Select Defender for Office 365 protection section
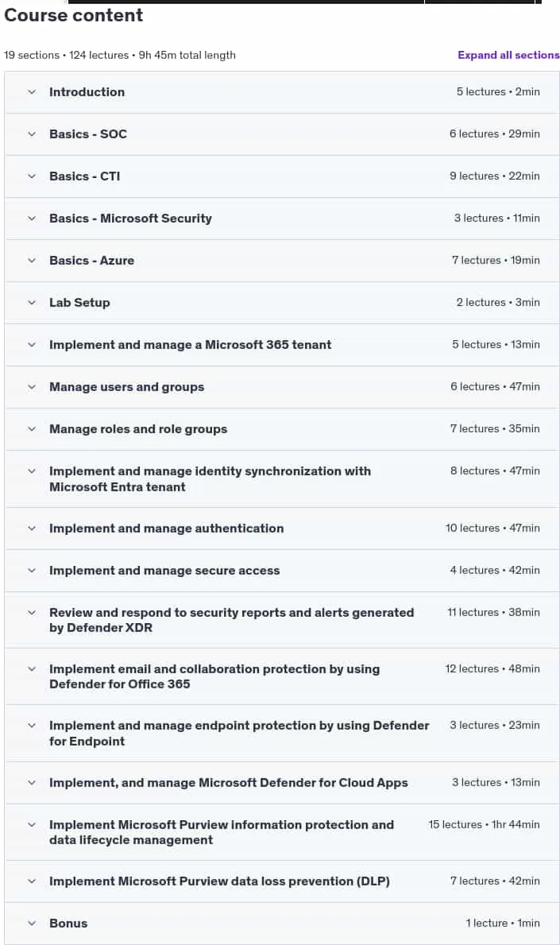Viewport: 560px width, 945px height. pyautogui.click(x=282, y=677)
